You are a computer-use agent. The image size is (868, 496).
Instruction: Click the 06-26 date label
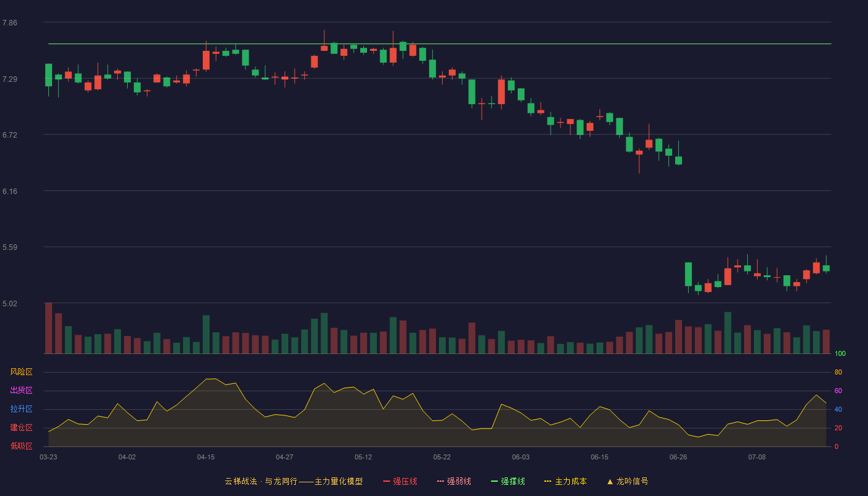pyautogui.click(x=678, y=457)
